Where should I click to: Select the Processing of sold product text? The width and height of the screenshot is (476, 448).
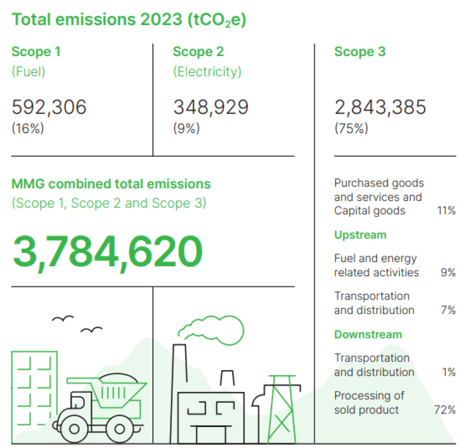pos(369,402)
